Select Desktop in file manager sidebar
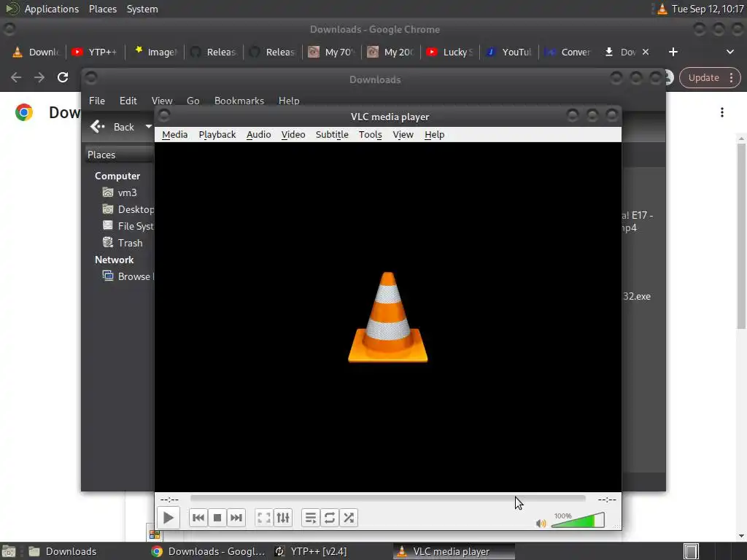Viewport: 747px width, 560px height. 128,209
